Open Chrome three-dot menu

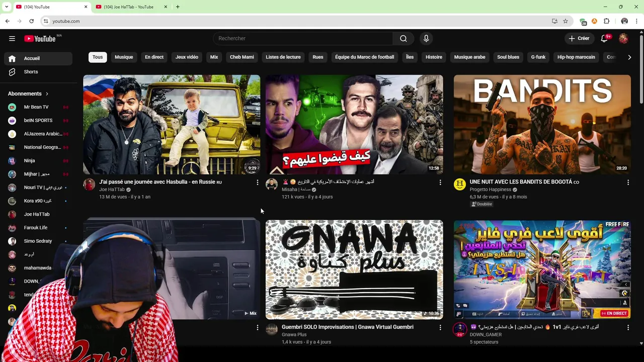click(x=637, y=21)
